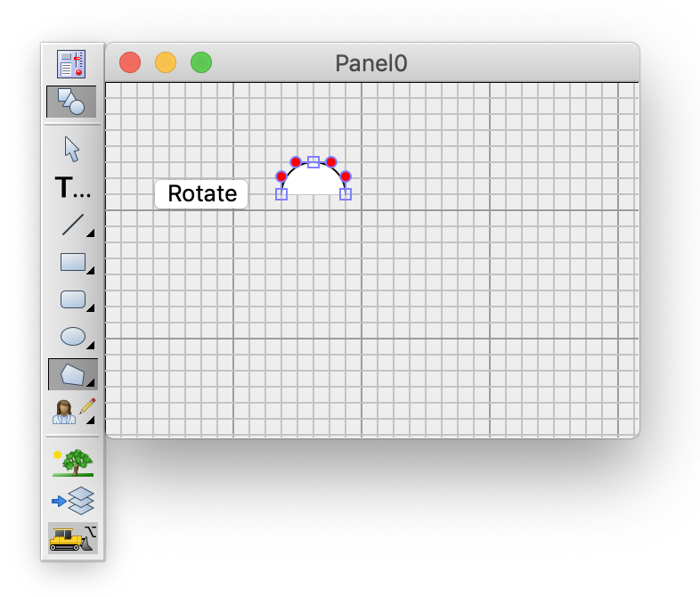Screen dimensions: 700x597
Task: Select the Rectangle tool
Action: (72, 262)
